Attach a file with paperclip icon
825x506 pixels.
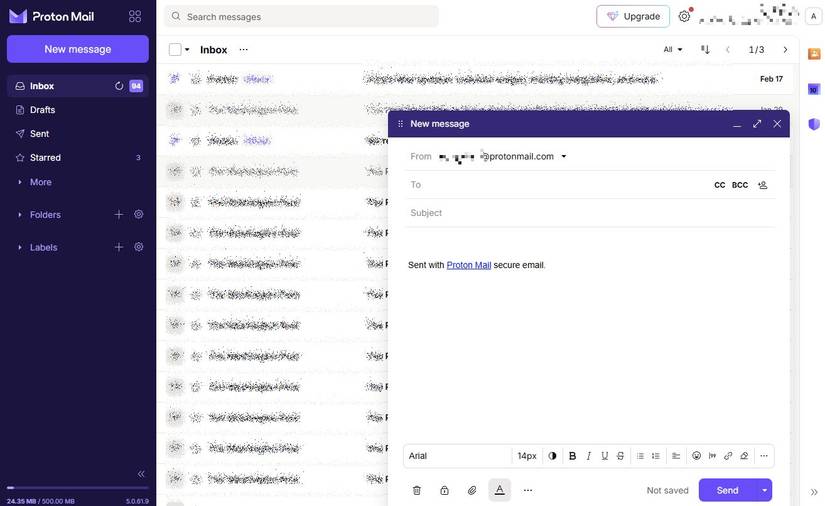(472, 490)
